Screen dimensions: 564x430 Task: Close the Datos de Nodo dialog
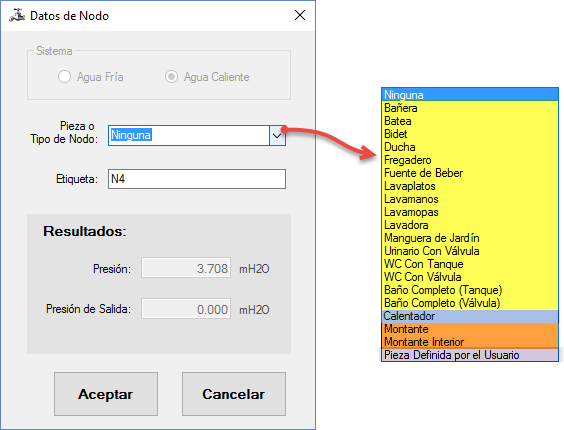[x=300, y=15]
